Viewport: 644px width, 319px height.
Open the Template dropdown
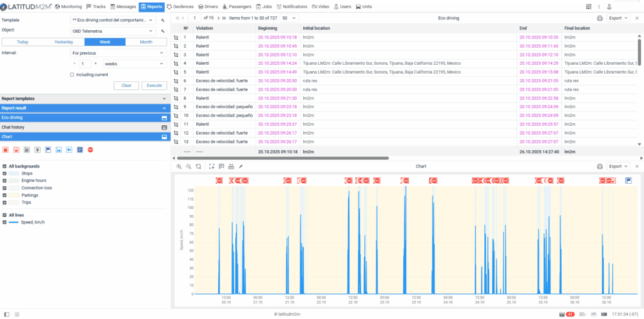113,20
